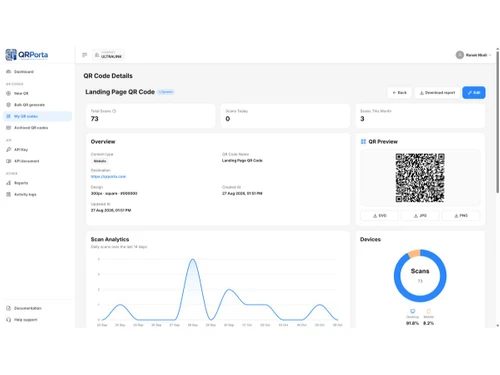Go to My QR codes

coord(37,116)
